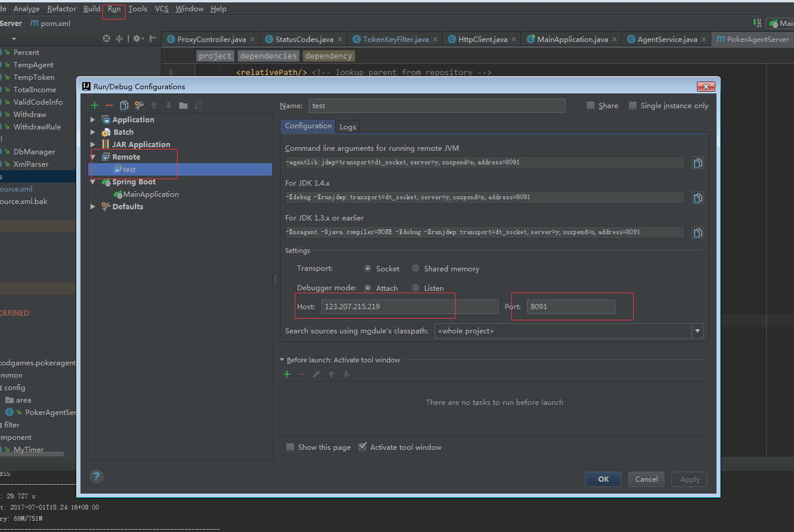Switch to the Logs tab
This screenshot has width=794, height=532.
click(348, 127)
